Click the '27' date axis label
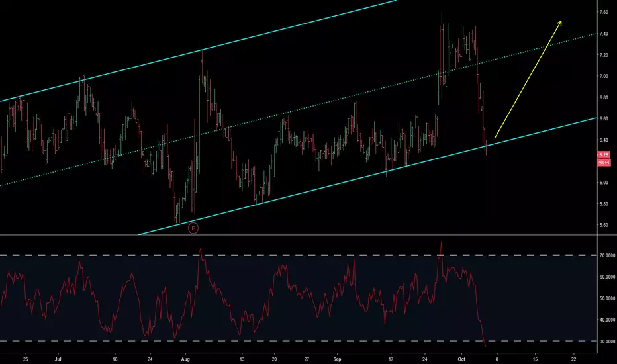The height and width of the screenshot is (364, 617). pos(307,359)
